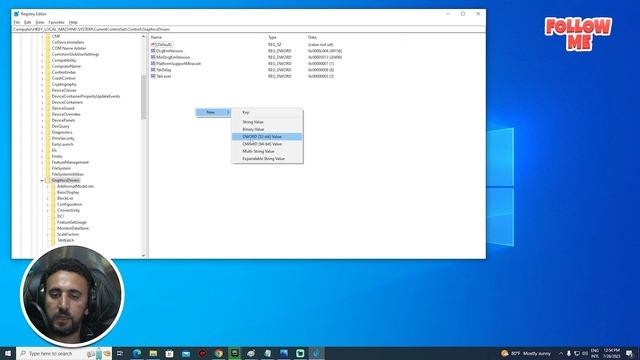The width and height of the screenshot is (640, 360).
Task: Collapse the GraphicsDrivers key
Action: click(x=42, y=180)
